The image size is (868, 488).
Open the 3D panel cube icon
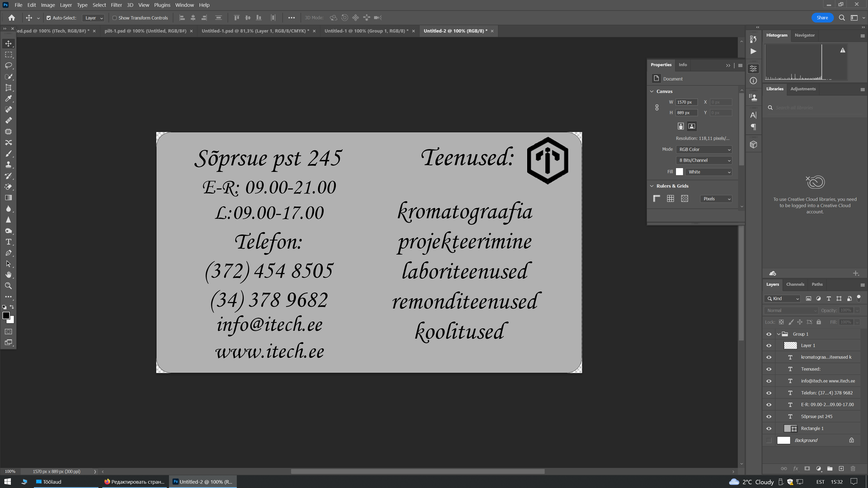click(754, 145)
